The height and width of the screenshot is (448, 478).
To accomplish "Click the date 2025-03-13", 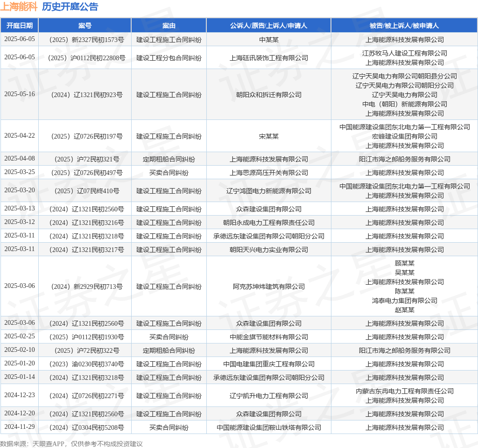I will (20, 208).
